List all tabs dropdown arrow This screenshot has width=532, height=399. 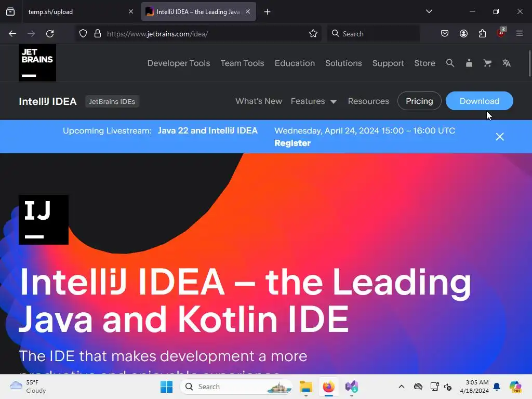[x=429, y=11]
